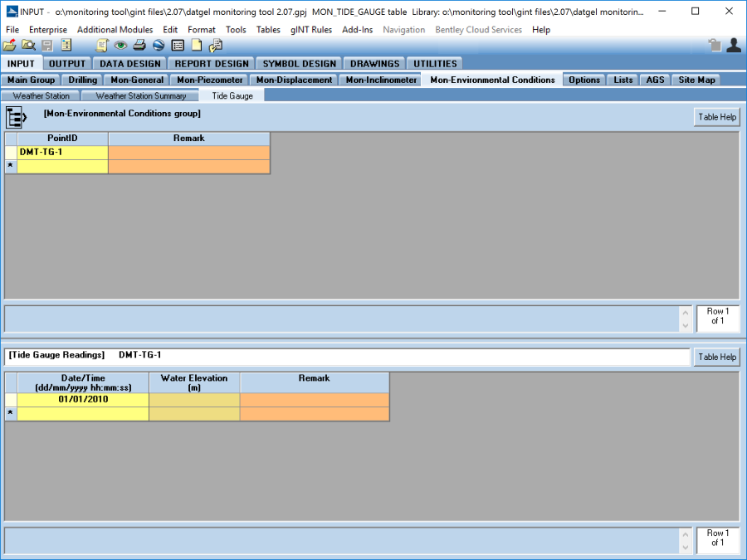Click the blank page toolbar icon

(x=197, y=46)
